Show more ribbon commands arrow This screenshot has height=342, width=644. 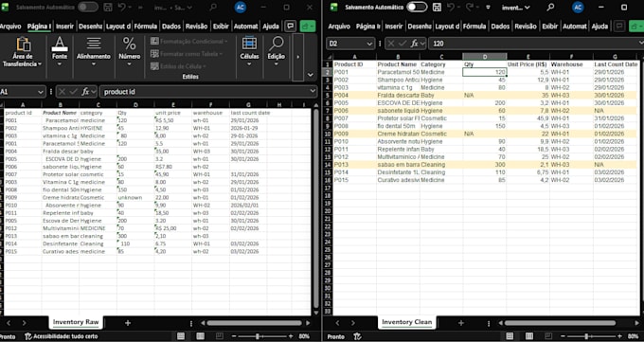pyautogui.click(x=297, y=57)
